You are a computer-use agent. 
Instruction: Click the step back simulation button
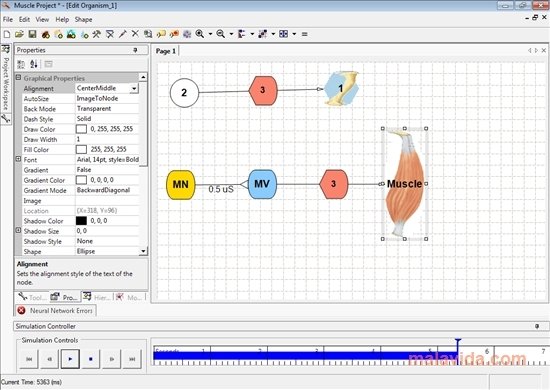[x=50, y=359]
